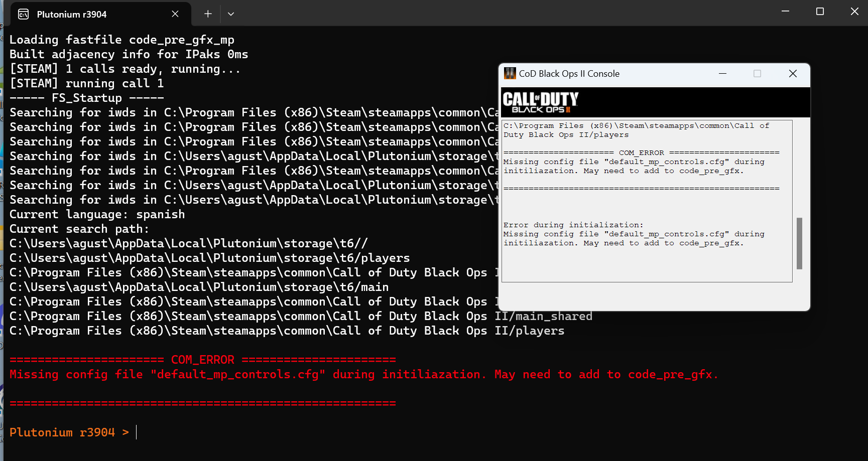The height and width of the screenshot is (461, 868).
Task: Click the 'storage\t6/main' path line
Action: tap(199, 287)
